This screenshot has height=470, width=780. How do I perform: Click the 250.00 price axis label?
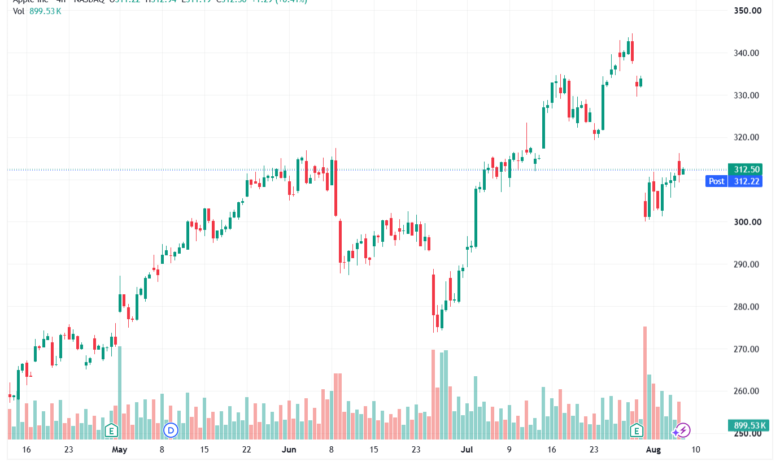(x=747, y=434)
